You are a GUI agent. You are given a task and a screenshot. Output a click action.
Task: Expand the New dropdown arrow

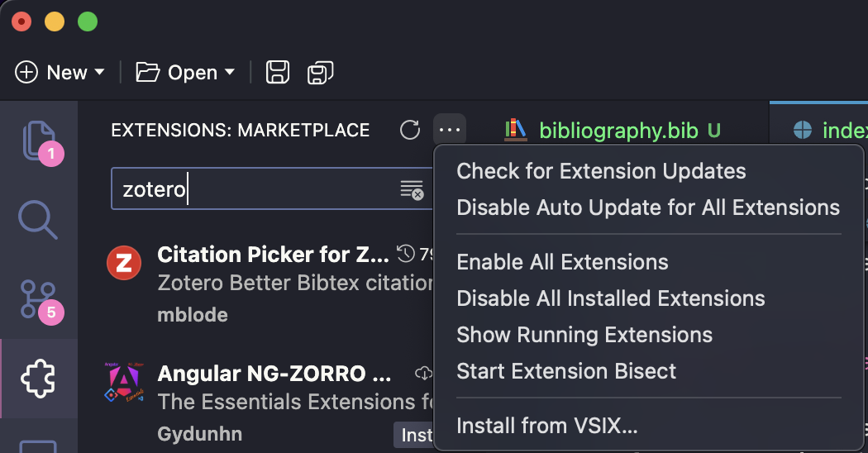coord(100,72)
